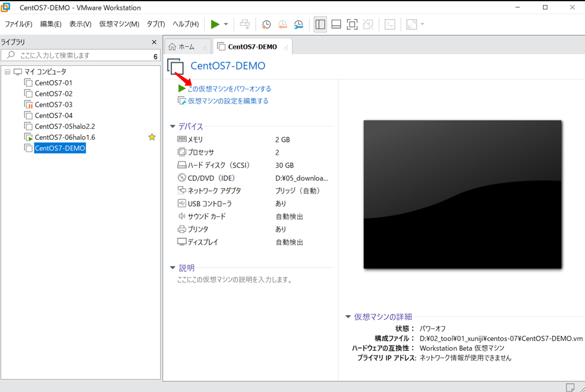Viewport: 585px width, 392px height.
Task: Open the CD/DVD (IDE) device
Action: click(x=207, y=178)
